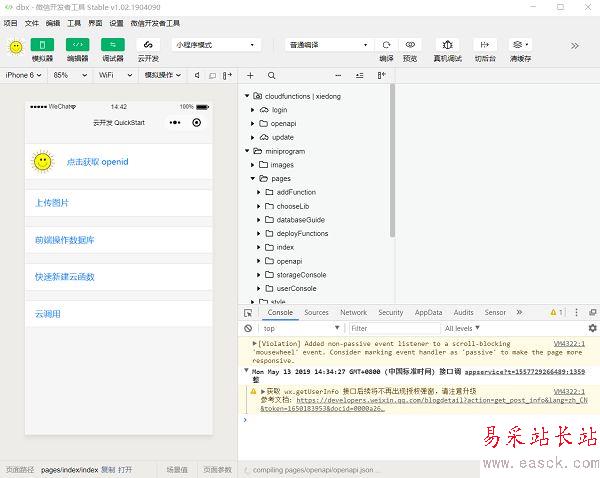Click the hide file tree panel icon

click(x=381, y=75)
